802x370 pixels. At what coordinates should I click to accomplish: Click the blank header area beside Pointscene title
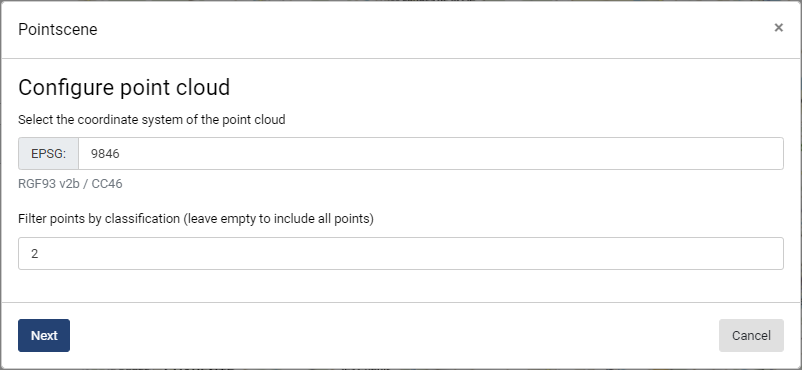435,29
